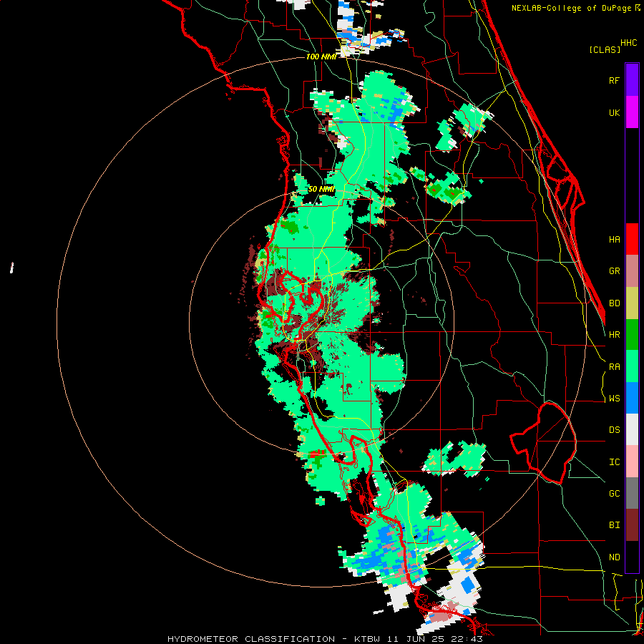Screen dimensions: 644x644
Task: Click the WS blue legend swatch
Action: (x=632, y=398)
